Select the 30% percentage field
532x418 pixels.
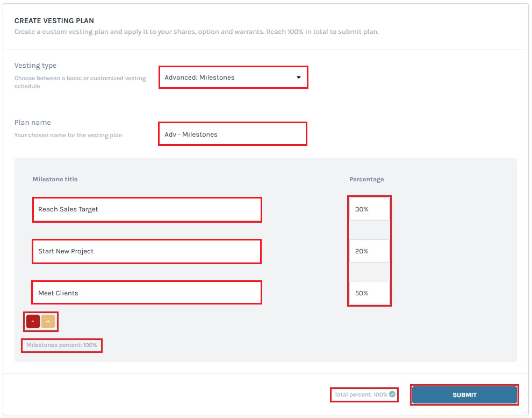coord(369,208)
